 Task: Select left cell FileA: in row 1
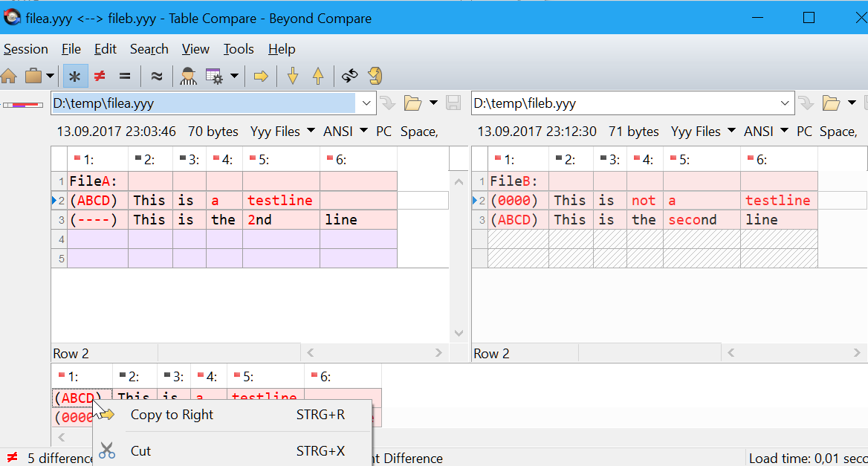[98, 181]
